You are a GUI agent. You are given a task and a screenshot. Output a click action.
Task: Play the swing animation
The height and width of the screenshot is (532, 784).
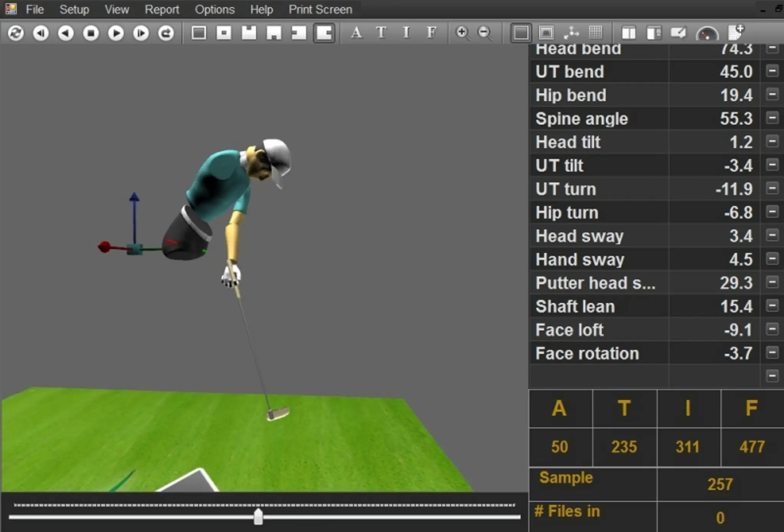tap(116, 33)
